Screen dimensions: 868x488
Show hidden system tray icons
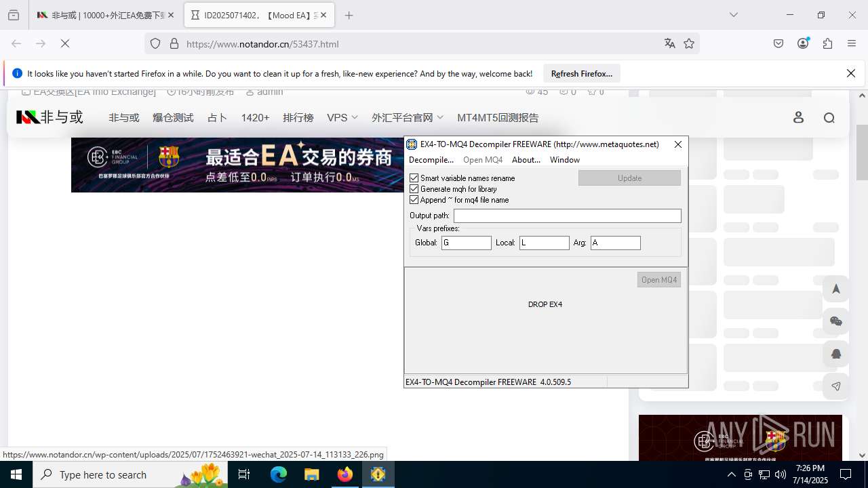click(731, 474)
